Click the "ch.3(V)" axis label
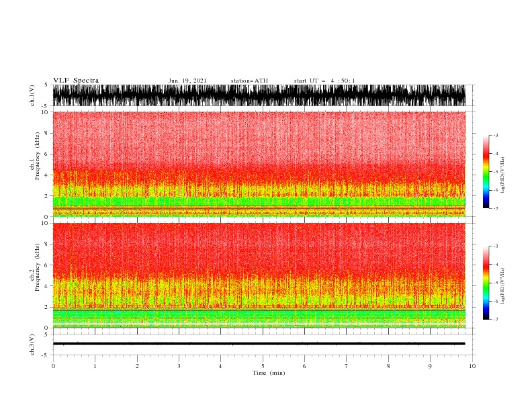The height and width of the screenshot is (411, 532). (x=32, y=345)
